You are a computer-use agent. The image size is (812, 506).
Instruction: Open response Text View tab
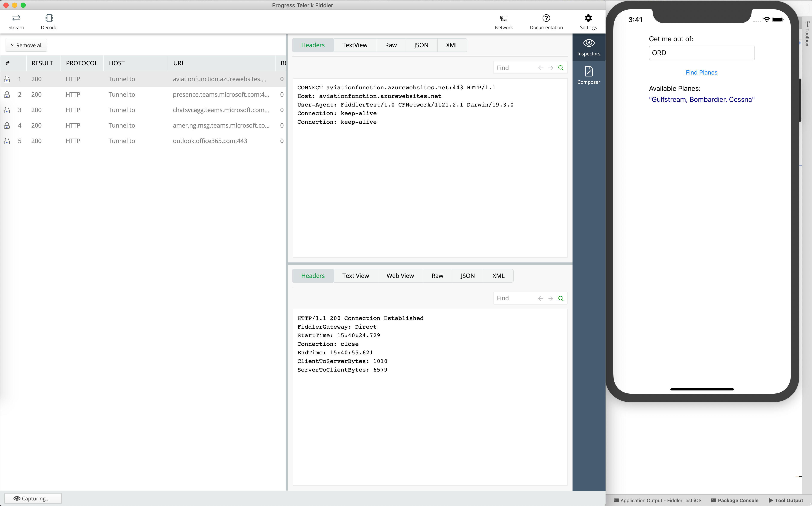point(356,276)
